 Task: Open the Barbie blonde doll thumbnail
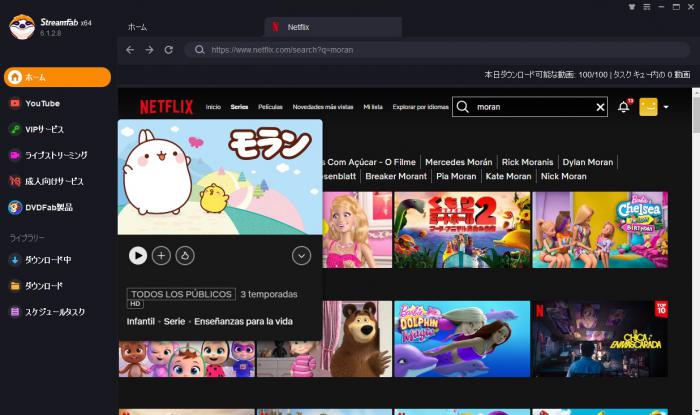[x=357, y=230]
